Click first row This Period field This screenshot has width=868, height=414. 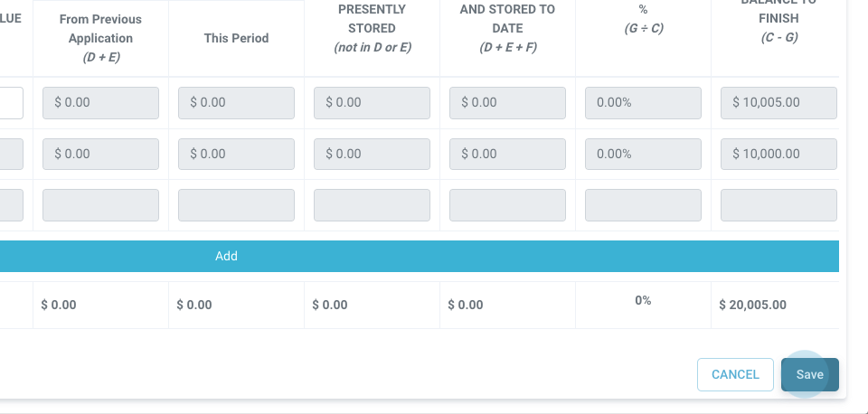236,103
